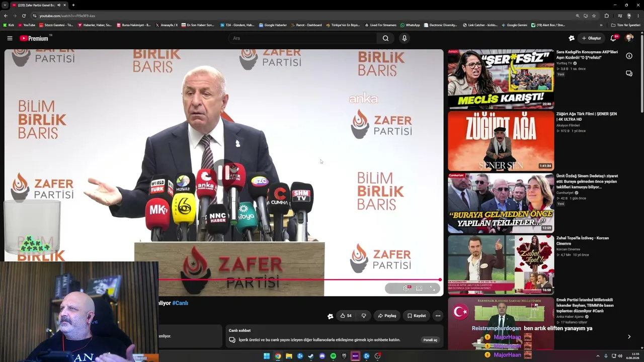
Task: Select the Zafer Partisi Genel Başkanı tab
Action: (39, 5)
